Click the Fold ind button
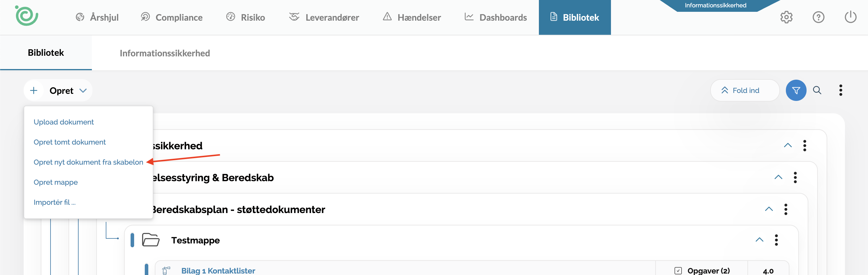The image size is (868, 275). pos(745,90)
